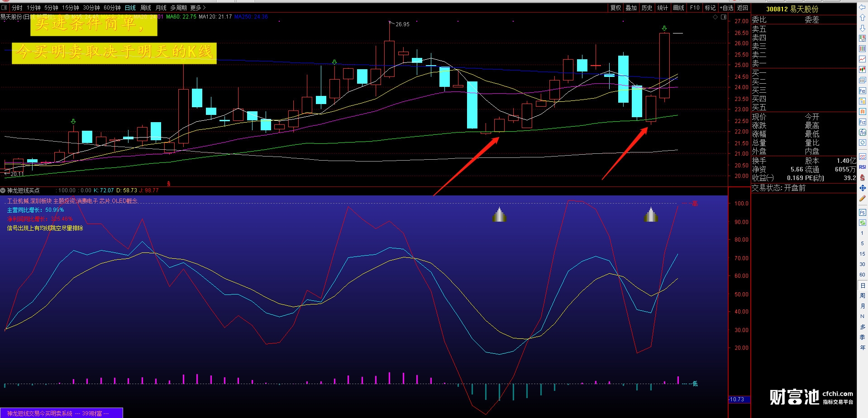Select the RSI indicator icon
This screenshot has height=418, width=868.
[863, 167]
